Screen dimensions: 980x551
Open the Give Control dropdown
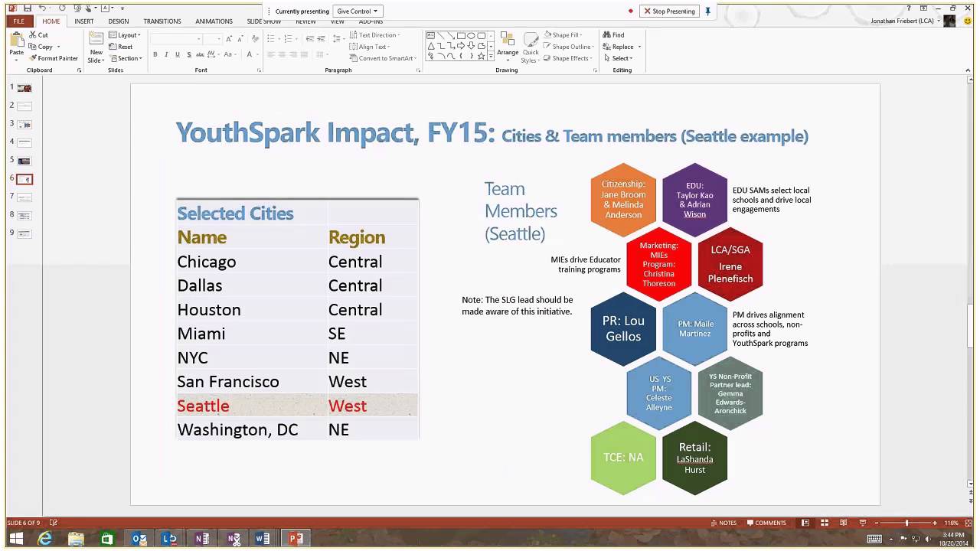[x=358, y=11]
